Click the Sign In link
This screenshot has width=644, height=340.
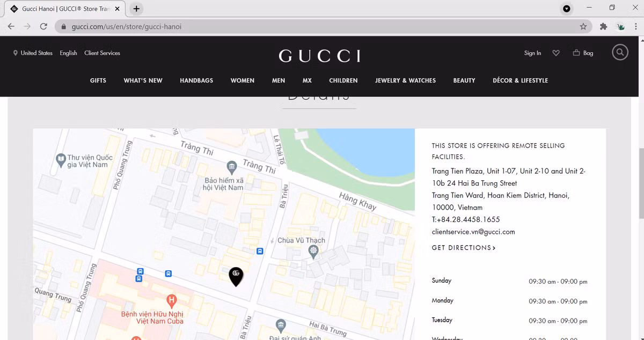click(x=532, y=53)
